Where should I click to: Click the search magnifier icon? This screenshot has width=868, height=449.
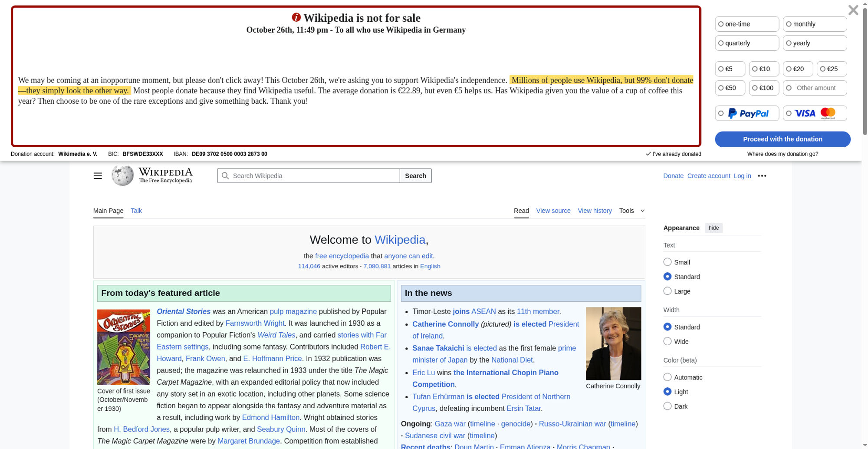click(225, 176)
